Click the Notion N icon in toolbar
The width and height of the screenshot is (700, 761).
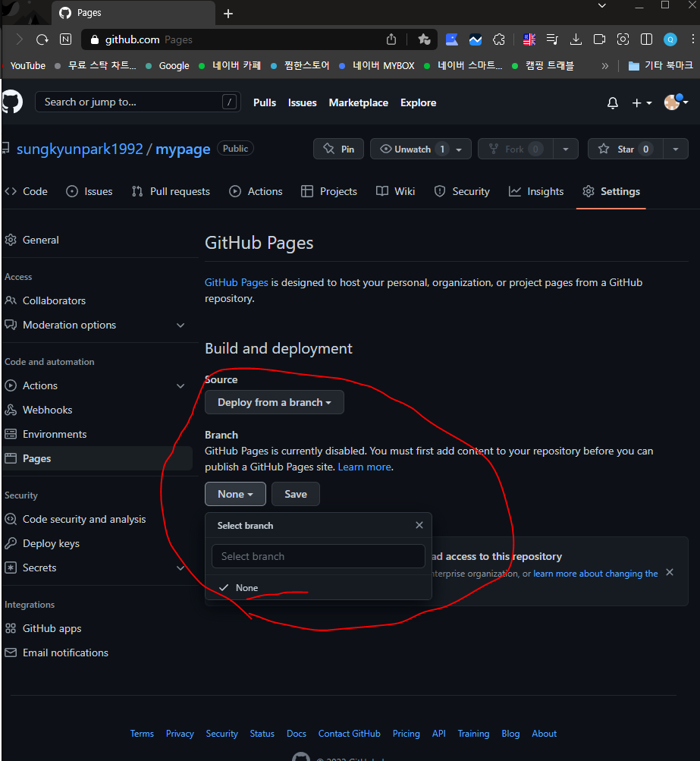click(65, 39)
